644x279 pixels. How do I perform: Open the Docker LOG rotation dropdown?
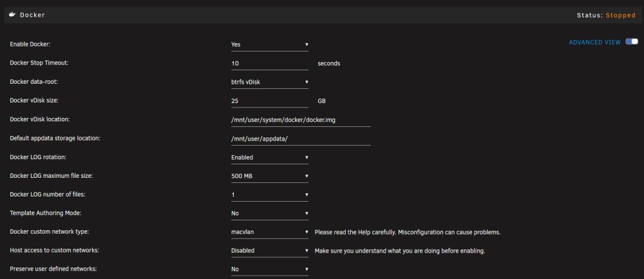coord(269,157)
